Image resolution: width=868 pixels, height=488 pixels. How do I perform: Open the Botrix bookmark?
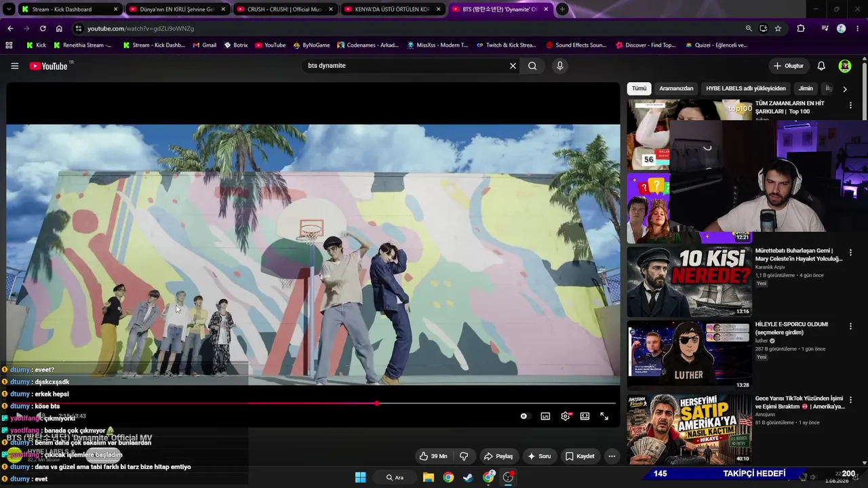pos(235,45)
